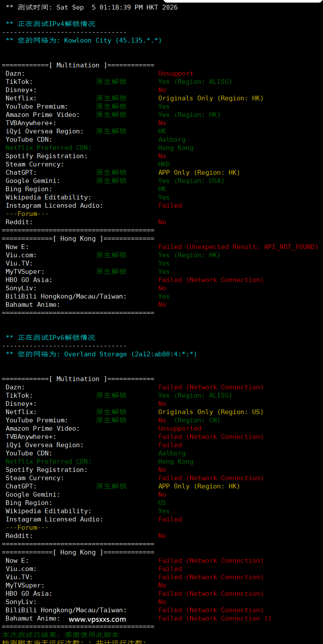The height and width of the screenshot is (644, 323).
Task: Select the 正在测试IPv4解锁情况 heading
Action: pos(50,24)
